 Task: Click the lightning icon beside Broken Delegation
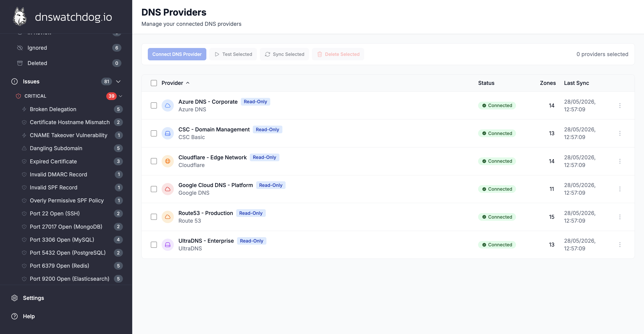(x=24, y=109)
